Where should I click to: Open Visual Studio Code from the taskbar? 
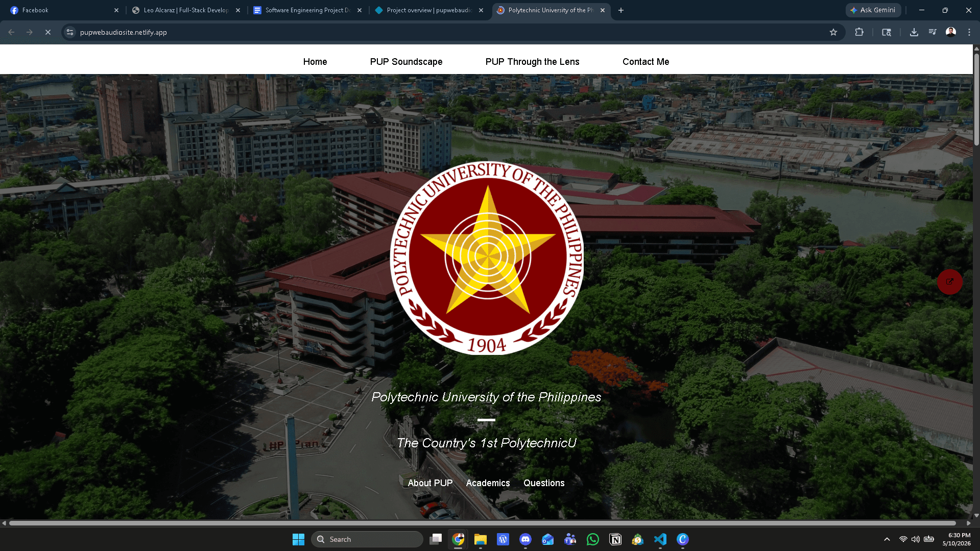[x=660, y=539]
